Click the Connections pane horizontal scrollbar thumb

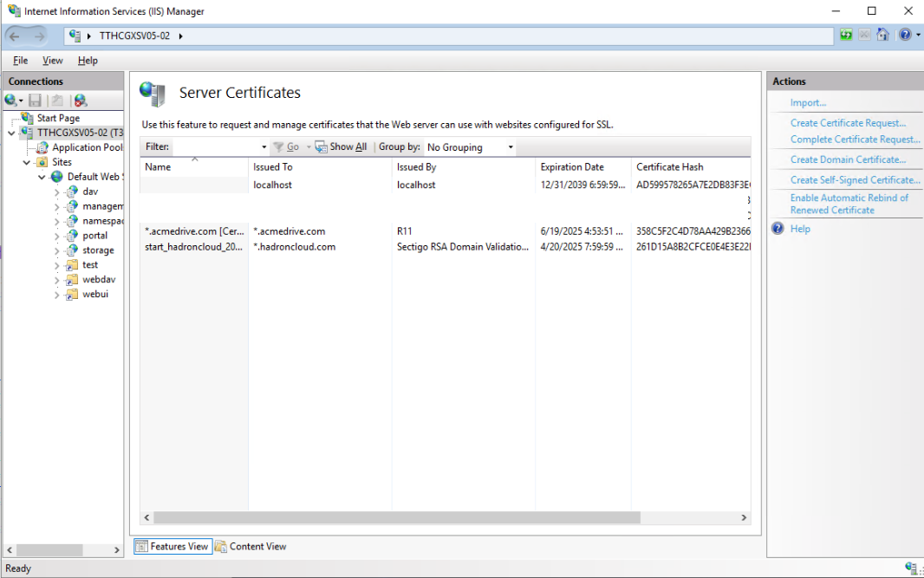coord(49,549)
